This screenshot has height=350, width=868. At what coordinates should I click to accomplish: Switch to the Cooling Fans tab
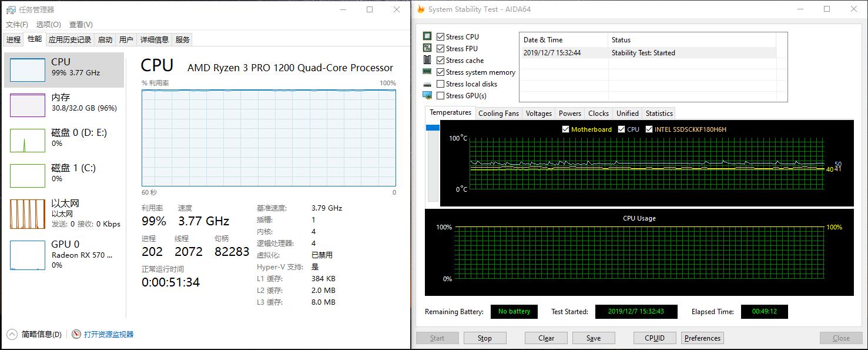coord(498,114)
